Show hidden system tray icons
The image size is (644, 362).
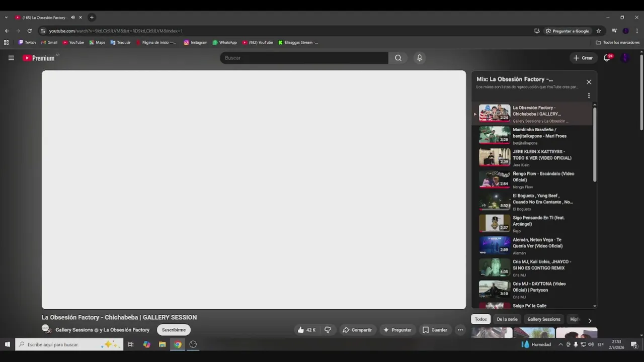coord(560,344)
